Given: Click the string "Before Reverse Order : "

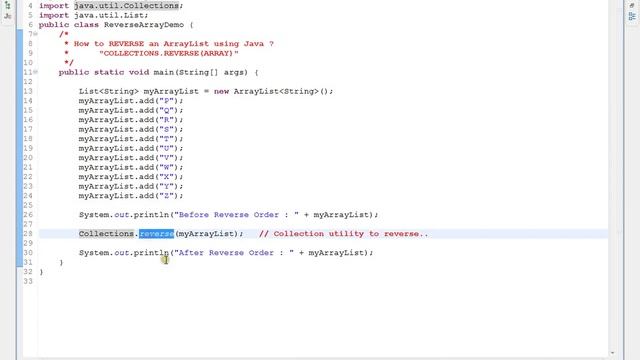Looking at the screenshot, I should click(x=237, y=215).
